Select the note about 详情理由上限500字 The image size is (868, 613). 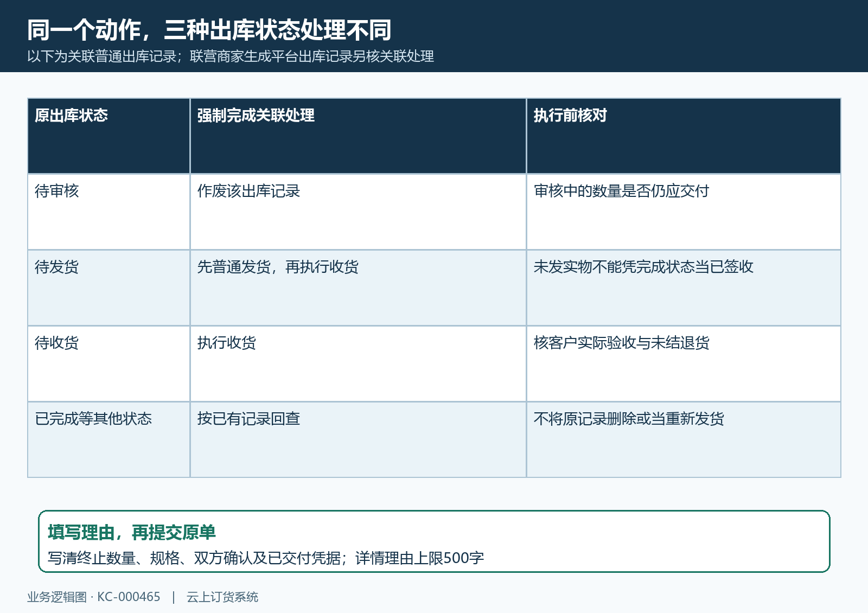(x=266, y=558)
